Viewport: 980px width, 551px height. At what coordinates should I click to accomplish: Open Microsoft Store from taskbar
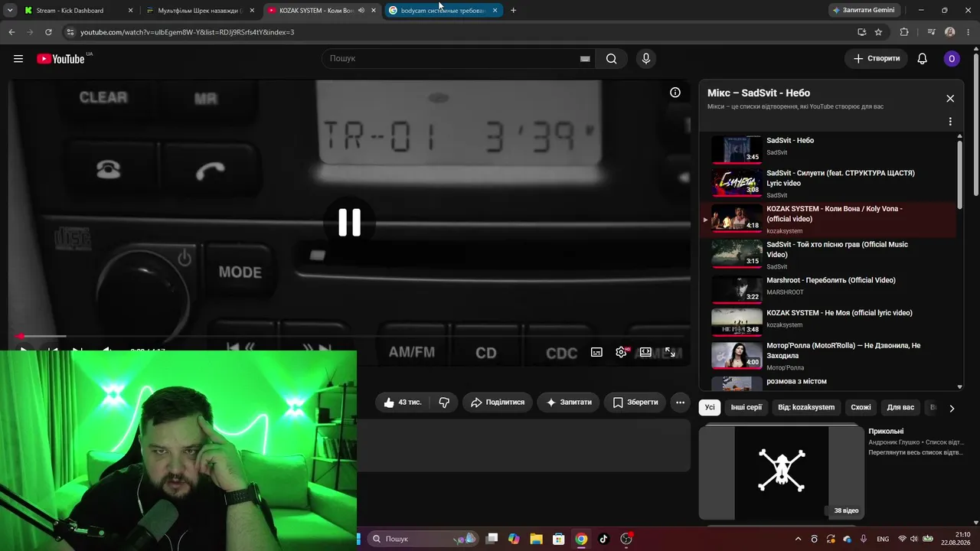559,539
